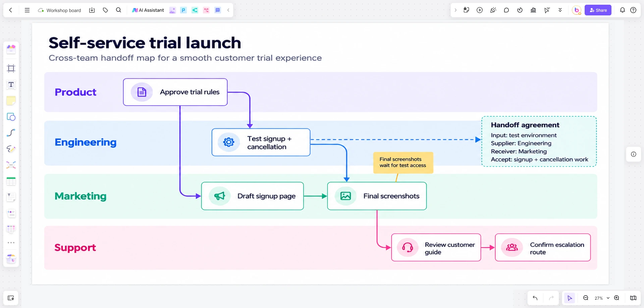Select the Review customer guide card

pos(436,247)
